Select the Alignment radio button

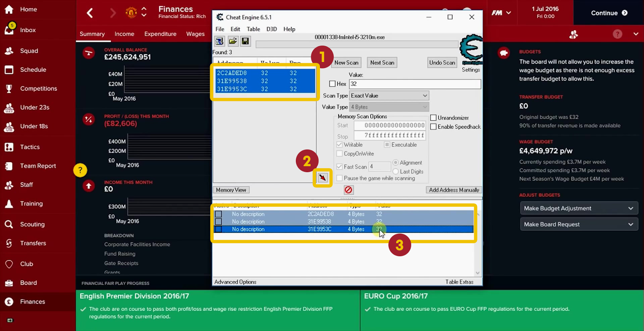[396, 162]
